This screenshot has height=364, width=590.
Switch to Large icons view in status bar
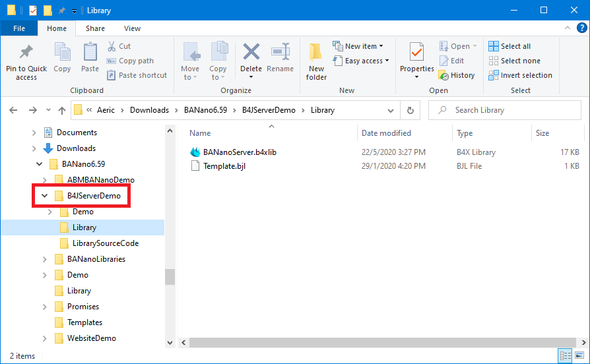580,355
